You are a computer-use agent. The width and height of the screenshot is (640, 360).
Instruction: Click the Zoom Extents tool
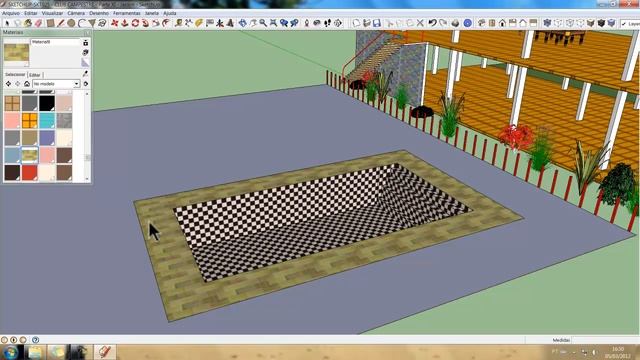(x=273, y=23)
